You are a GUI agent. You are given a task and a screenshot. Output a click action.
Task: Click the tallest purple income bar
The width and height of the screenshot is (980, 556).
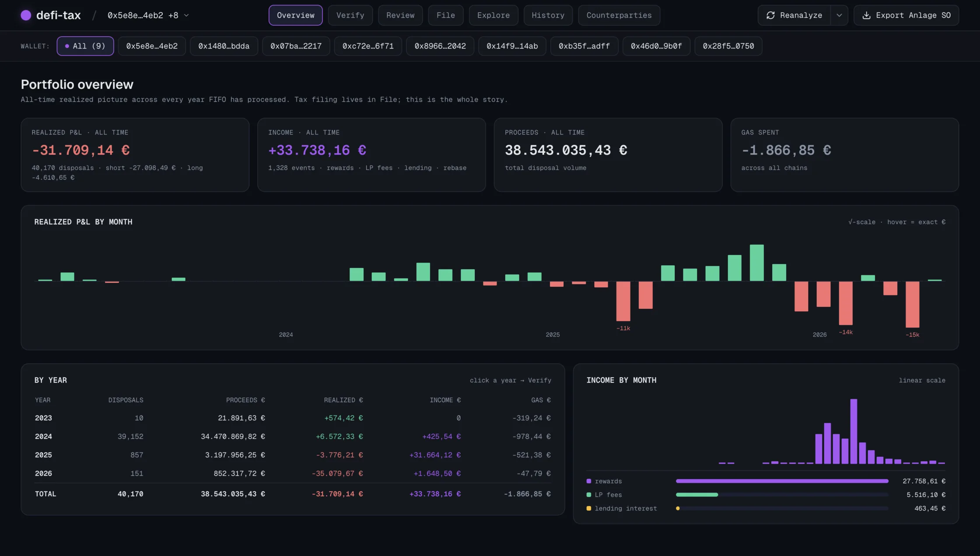click(x=854, y=431)
